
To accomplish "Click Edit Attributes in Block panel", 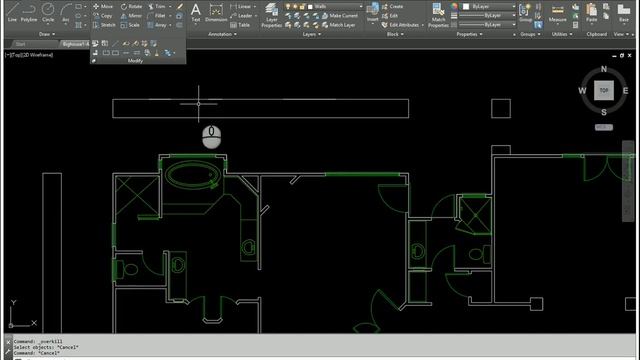I will tap(400, 25).
